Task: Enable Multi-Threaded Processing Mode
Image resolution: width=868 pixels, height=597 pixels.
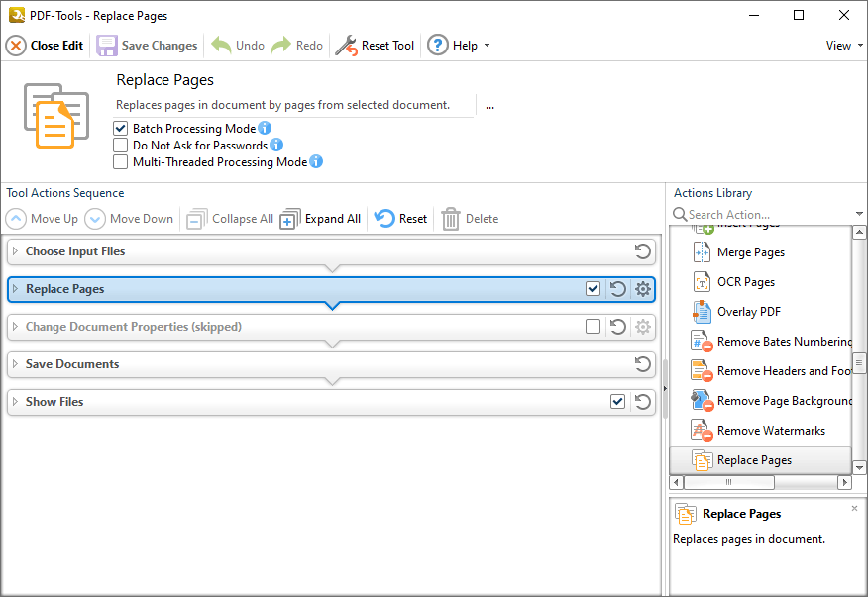Action: [120, 161]
